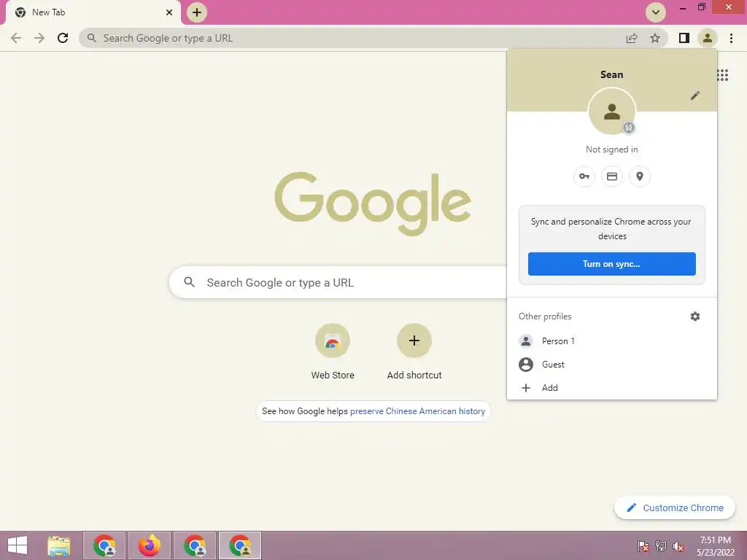This screenshot has width=747, height=560.
Task: Open saved passwords key icon
Action: [584, 176]
